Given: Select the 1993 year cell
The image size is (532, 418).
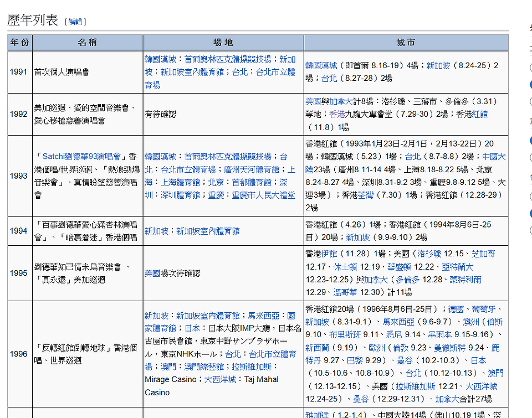Looking at the screenshot, I should [x=20, y=176].
